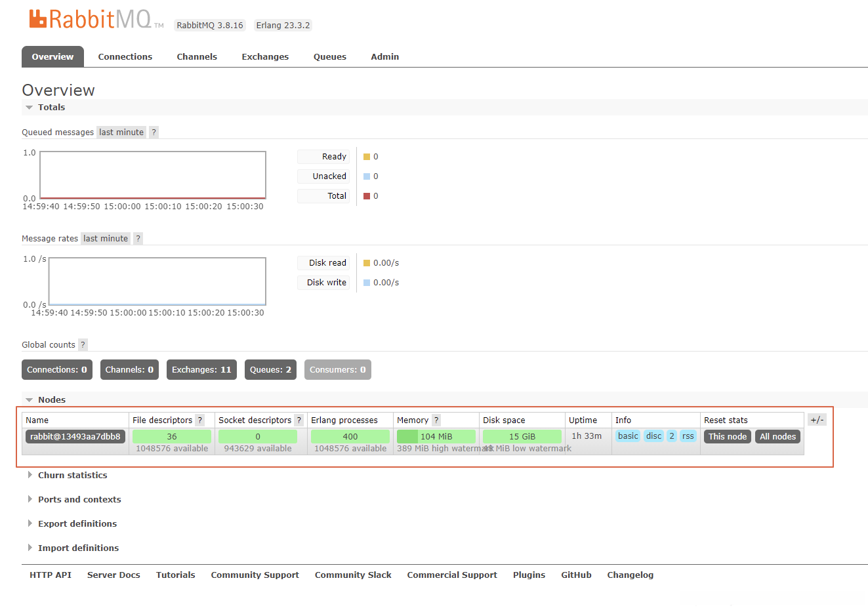Toggle the Disk read legend entry
This screenshot has width=868, height=612.
[x=323, y=263]
